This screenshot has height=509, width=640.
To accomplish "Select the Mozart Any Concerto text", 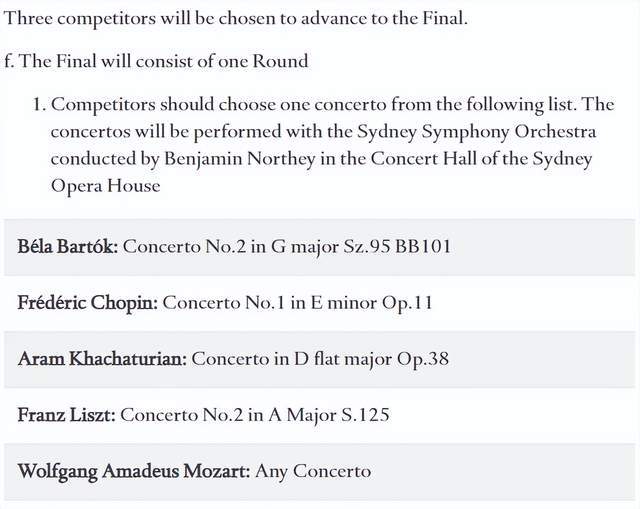I will coord(313,471).
